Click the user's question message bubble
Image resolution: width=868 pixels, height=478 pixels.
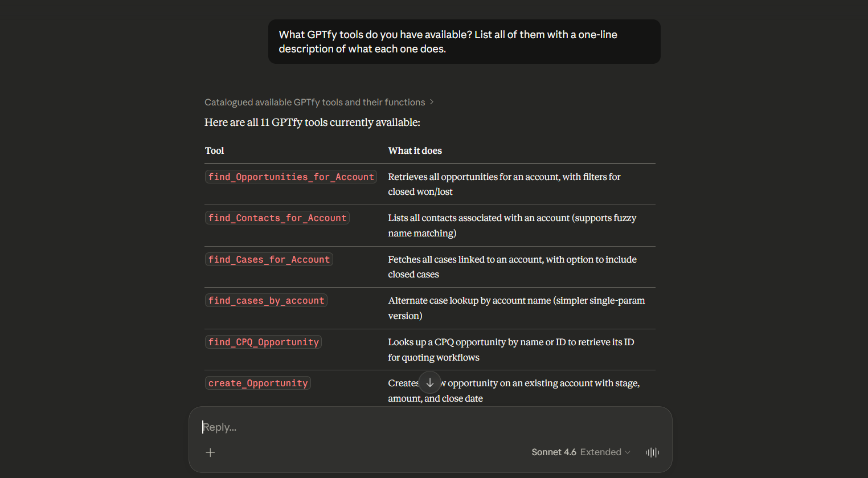pyautogui.click(x=464, y=41)
